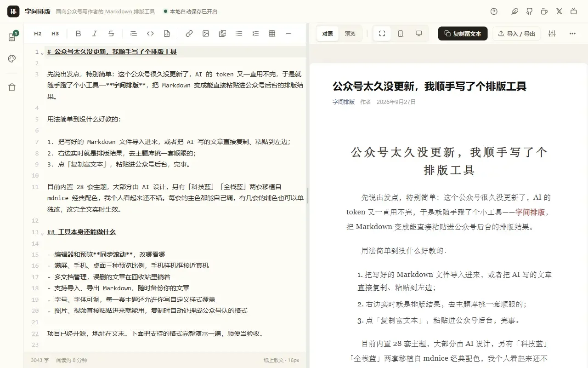Select the mobile phone preview mode
This screenshot has height=368, width=588.
pos(401,34)
